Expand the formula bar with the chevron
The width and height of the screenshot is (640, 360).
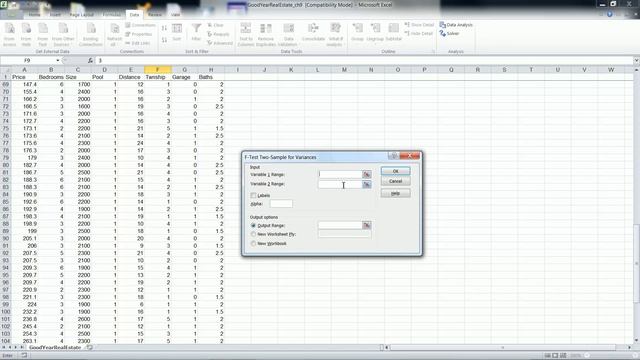[636, 61]
